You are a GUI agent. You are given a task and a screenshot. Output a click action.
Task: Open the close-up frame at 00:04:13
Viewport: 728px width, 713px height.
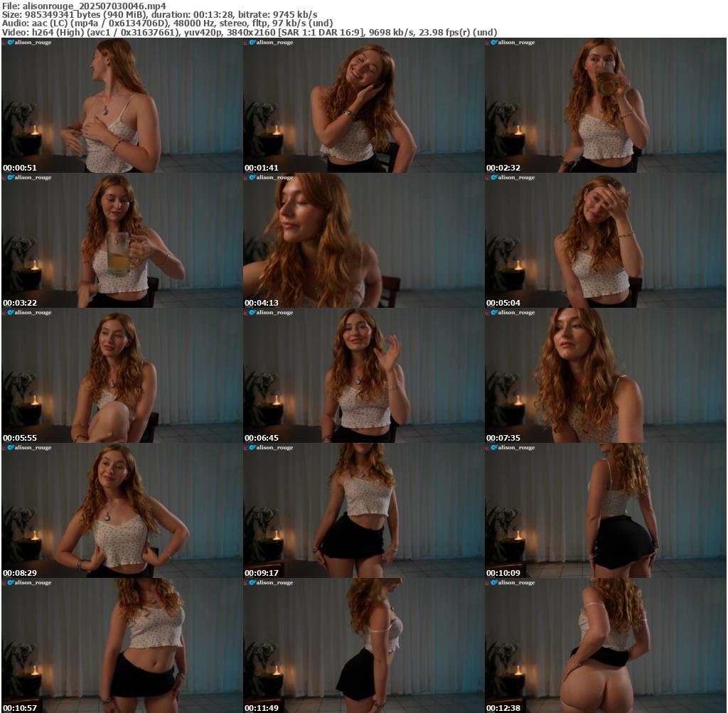[x=363, y=240]
